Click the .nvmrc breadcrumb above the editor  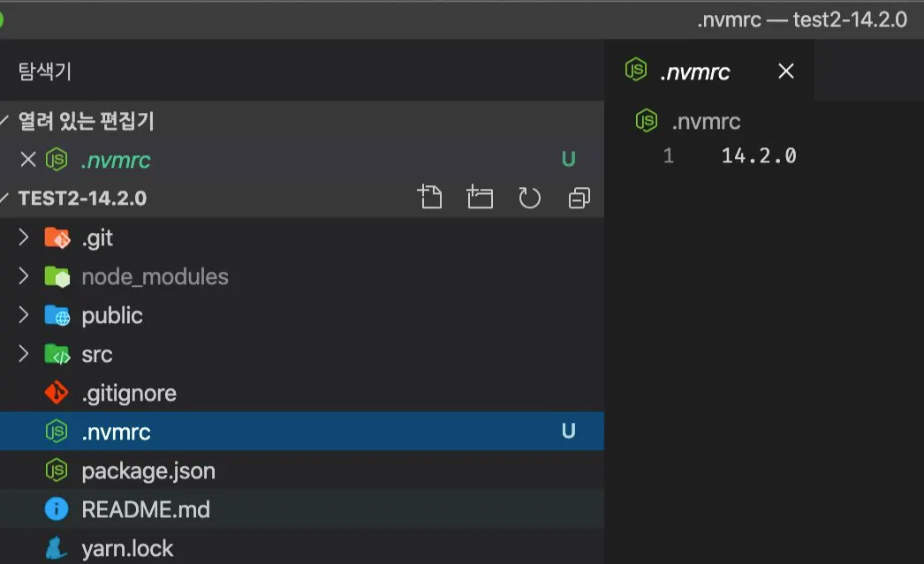click(x=705, y=122)
